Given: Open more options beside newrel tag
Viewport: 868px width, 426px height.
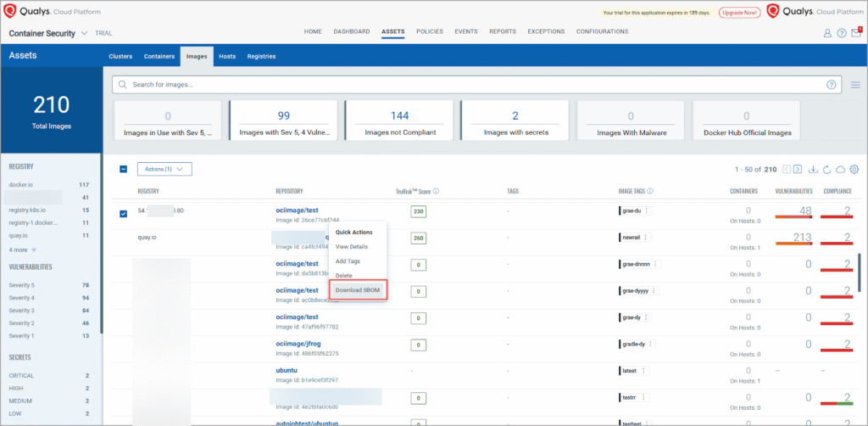Looking at the screenshot, I should coord(645,237).
